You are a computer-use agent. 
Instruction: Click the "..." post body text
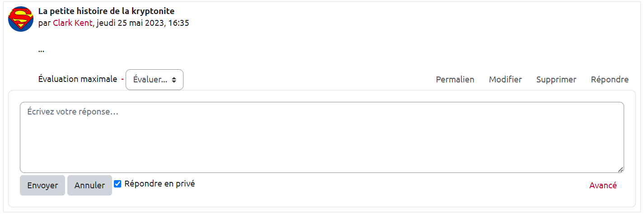point(41,50)
